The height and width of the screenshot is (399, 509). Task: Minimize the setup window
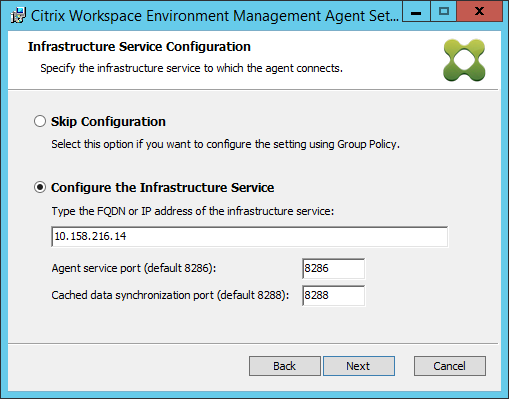(416, 12)
